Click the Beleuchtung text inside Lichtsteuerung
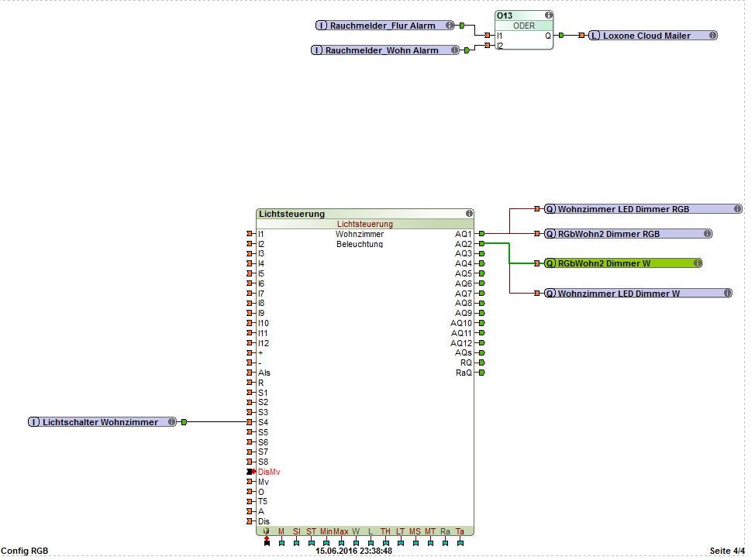The image size is (755, 560). [x=360, y=245]
